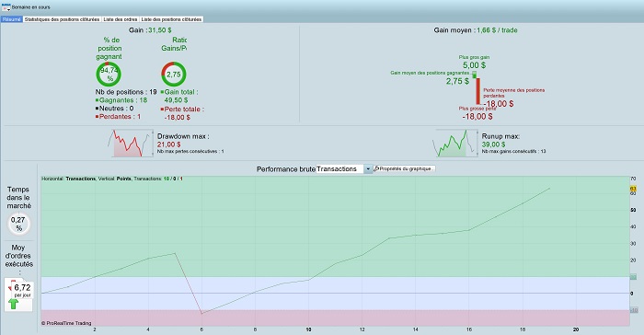Click the Gagnantes : 18 entry

[121, 100]
